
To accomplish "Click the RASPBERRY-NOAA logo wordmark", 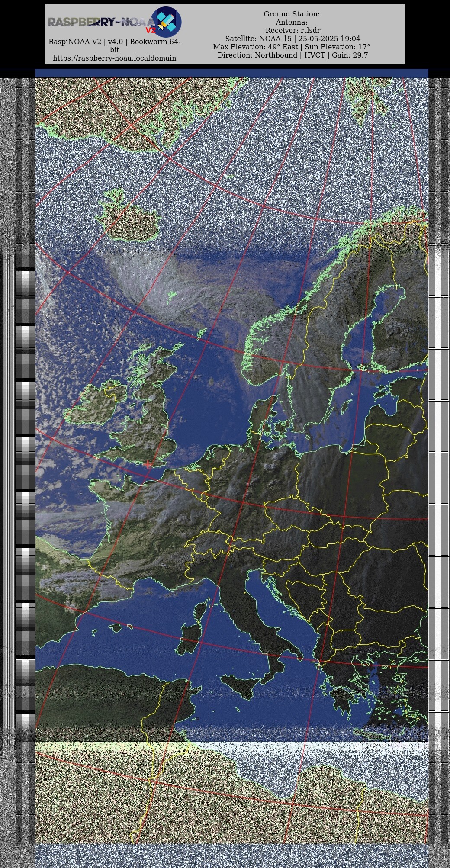I will click(102, 22).
